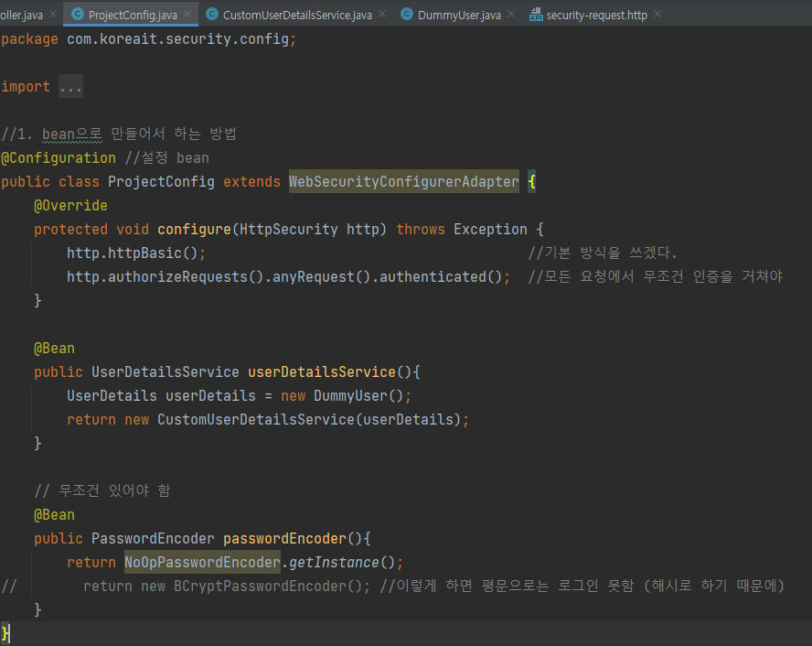Image resolution: width=812 pixels, height=646 pixels.
Task: Close the security-request.http tab
Action: click(657, 14)
